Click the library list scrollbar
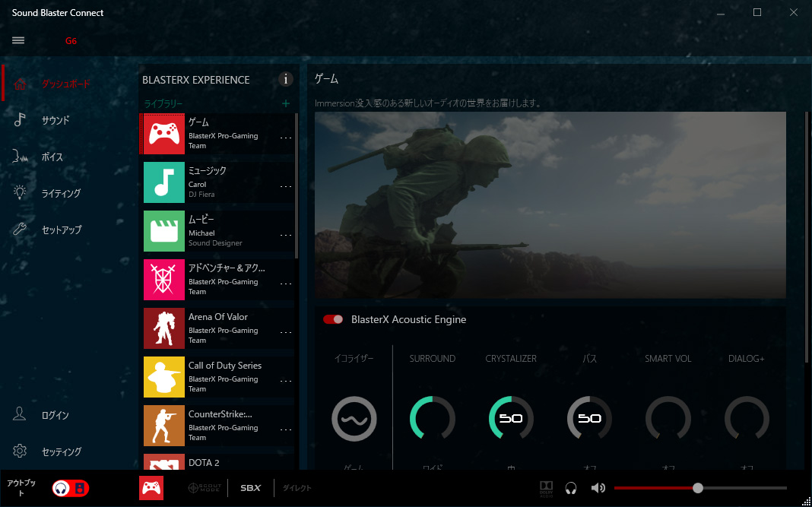This screenshot has width=812, height=507. click(x=297, y=186)
